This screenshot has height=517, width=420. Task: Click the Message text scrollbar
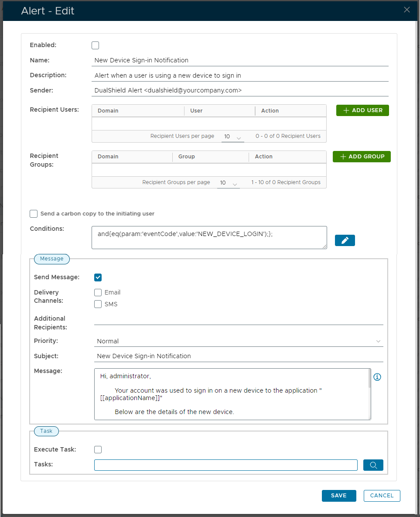tap(370, 380)
